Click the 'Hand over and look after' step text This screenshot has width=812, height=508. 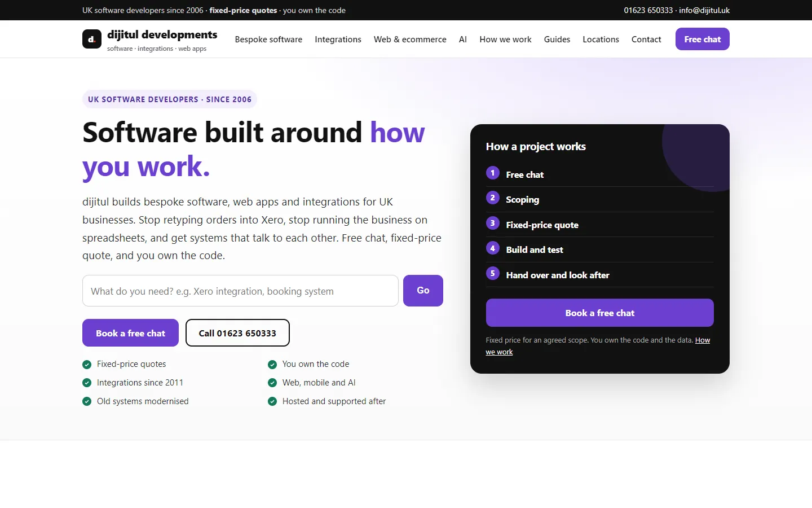pos(558,275)
